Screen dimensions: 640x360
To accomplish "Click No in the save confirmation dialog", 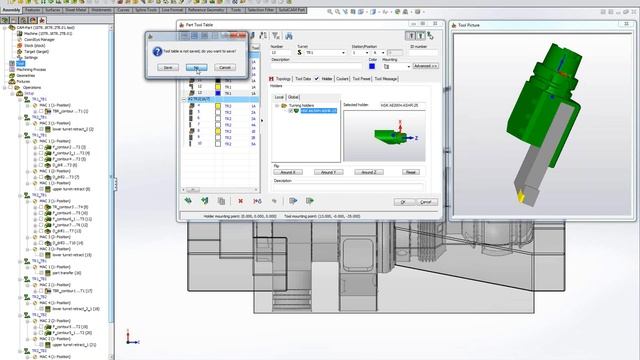I will pyautogui.click(x=196, y=67).
